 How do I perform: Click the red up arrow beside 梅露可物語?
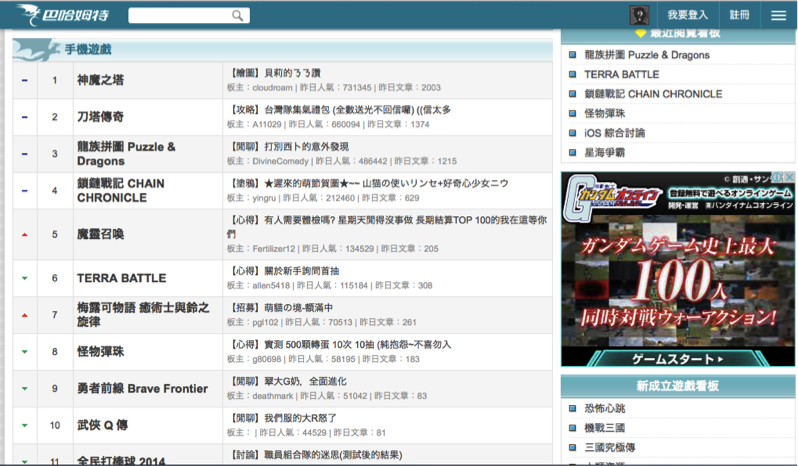coord(24,315)
